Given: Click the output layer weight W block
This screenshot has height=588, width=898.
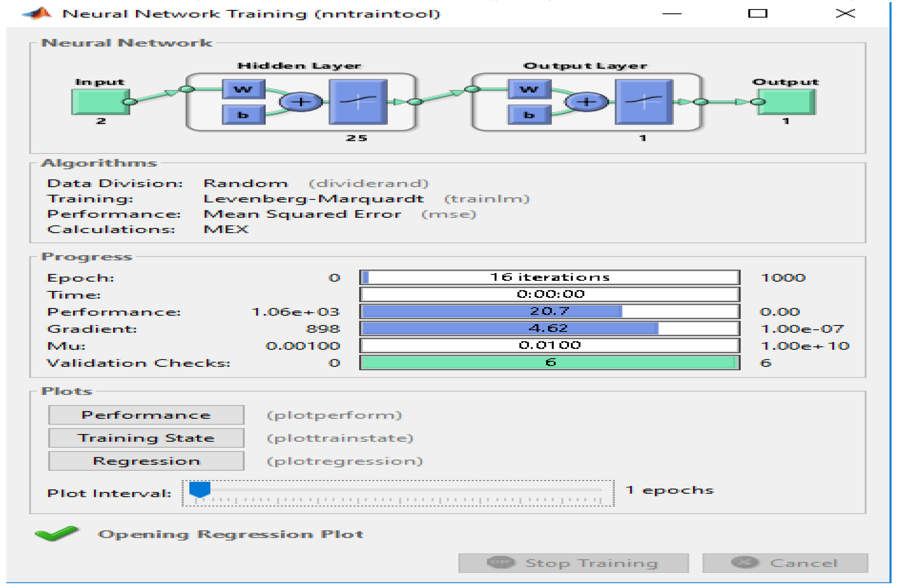Looking at the screenshot, I should click(x=529, y=89).
